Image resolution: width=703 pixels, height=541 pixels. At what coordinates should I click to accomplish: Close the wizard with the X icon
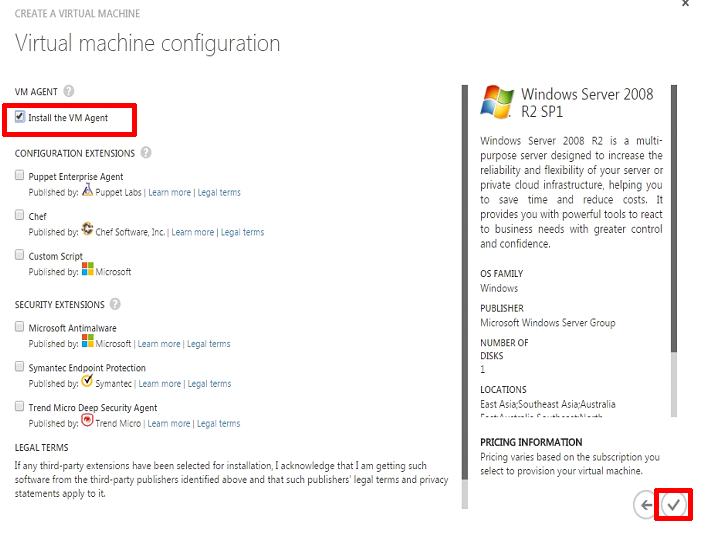[685, 3]
